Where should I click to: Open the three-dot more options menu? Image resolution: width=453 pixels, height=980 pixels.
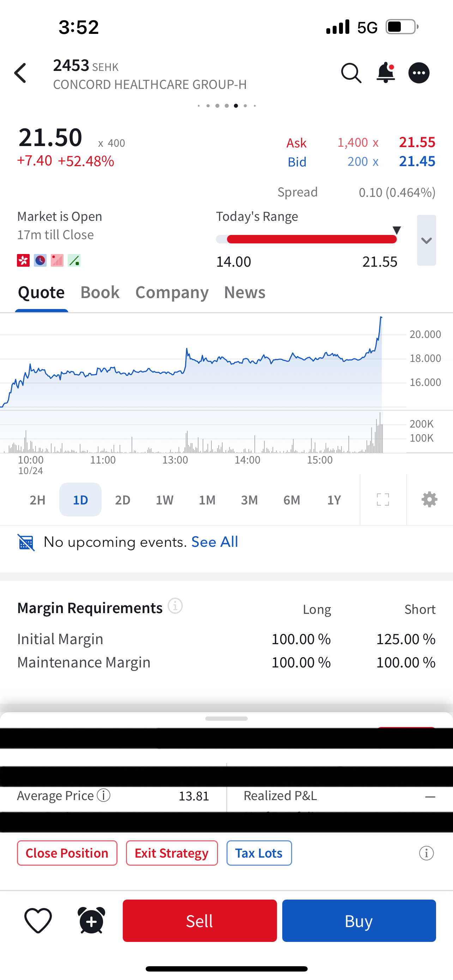(x=419, y=73)
